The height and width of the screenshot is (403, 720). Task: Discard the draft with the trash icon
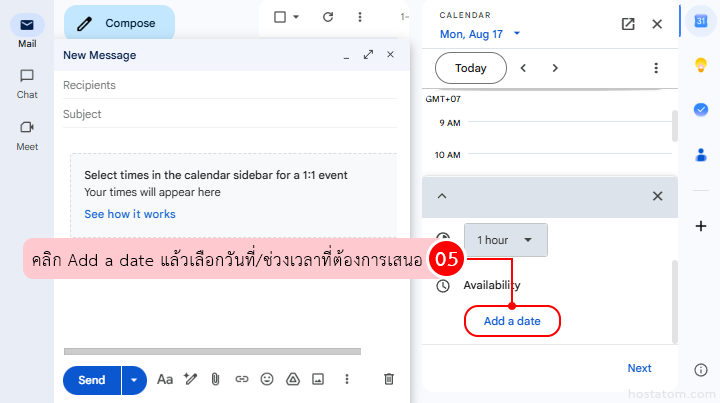pyautogui.click(x=389, y=379)
